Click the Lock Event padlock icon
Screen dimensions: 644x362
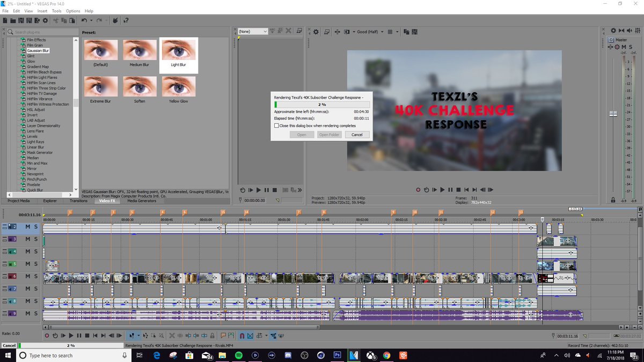tap(213, 336)
